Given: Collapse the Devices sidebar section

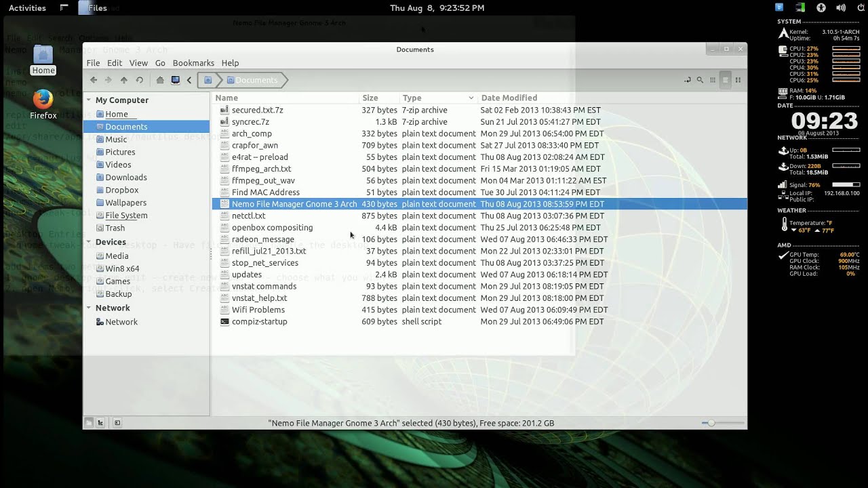Looking at the screenshot, I should click(x=89, y=242).
